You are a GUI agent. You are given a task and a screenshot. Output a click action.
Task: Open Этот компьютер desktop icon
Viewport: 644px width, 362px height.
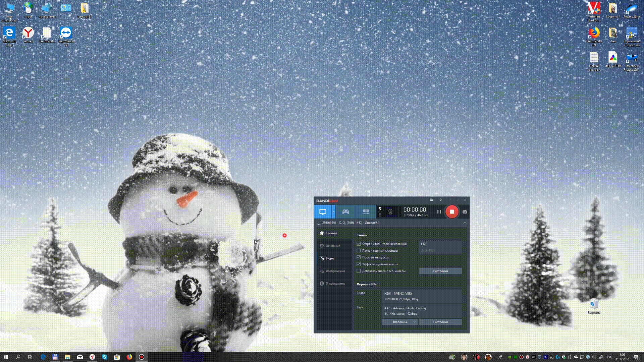(x=9, y=12)
